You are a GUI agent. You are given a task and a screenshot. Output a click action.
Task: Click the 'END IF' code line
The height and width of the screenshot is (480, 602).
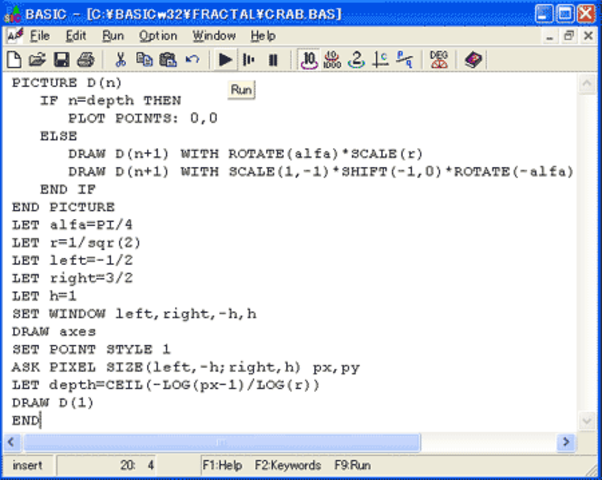(x=68, y=189)
